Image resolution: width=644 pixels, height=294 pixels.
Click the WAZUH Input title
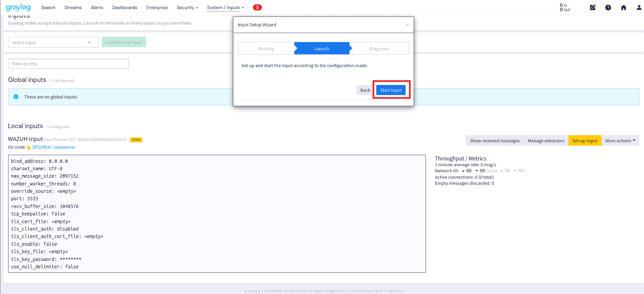(25, 139)
